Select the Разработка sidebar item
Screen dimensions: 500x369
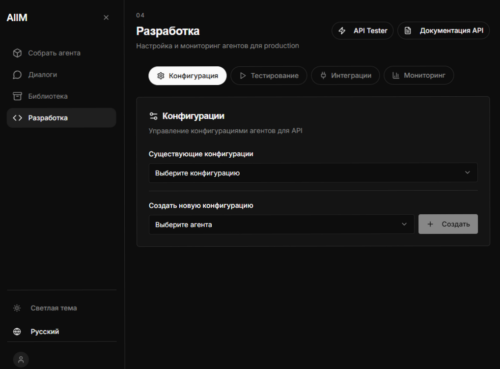[61, 118]
